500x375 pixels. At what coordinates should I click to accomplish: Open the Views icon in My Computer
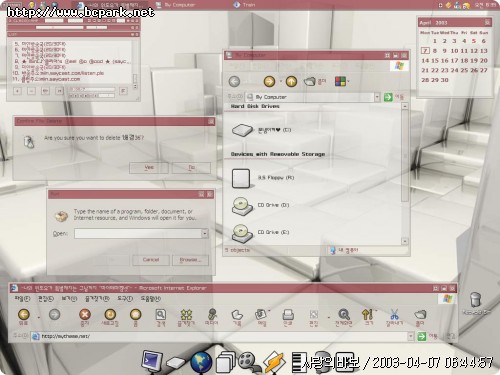tap(340, 81)
